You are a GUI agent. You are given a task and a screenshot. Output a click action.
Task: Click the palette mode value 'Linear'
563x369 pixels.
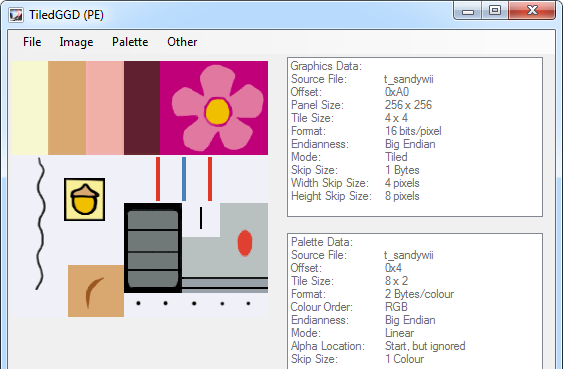click(x=399, y=333)
